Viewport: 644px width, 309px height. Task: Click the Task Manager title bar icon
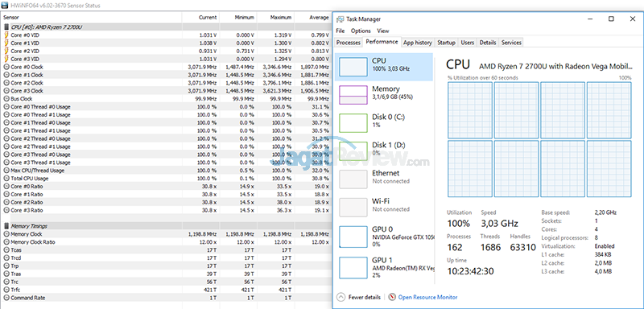click(x=340, y=19)
